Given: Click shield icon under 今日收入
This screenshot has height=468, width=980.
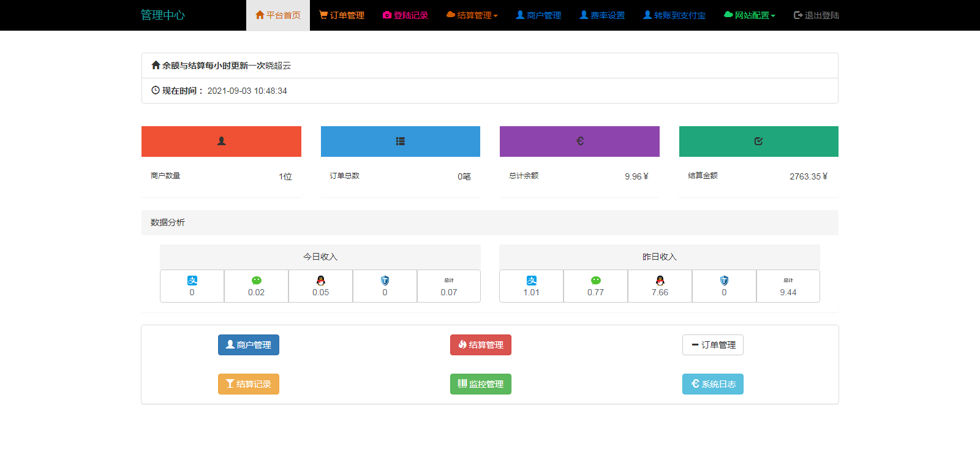Looking at the screenshot, I should pyautogui.click(x=385, y=281).
